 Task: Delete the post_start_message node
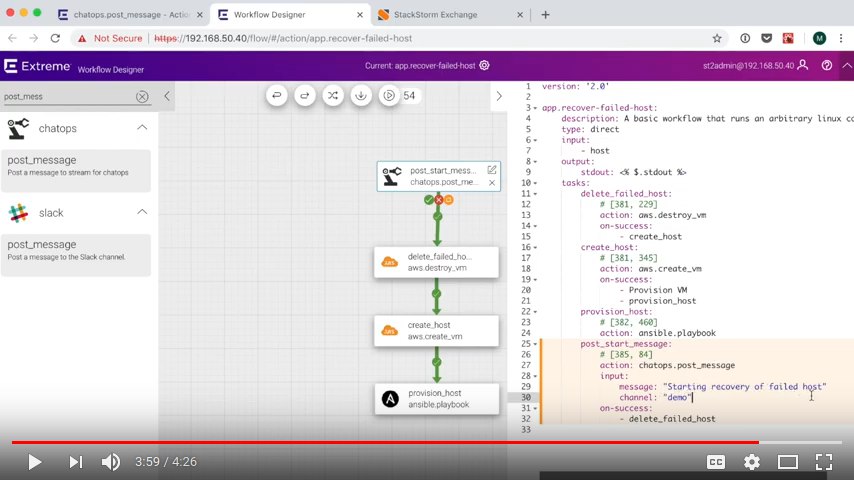click(492, 183)
